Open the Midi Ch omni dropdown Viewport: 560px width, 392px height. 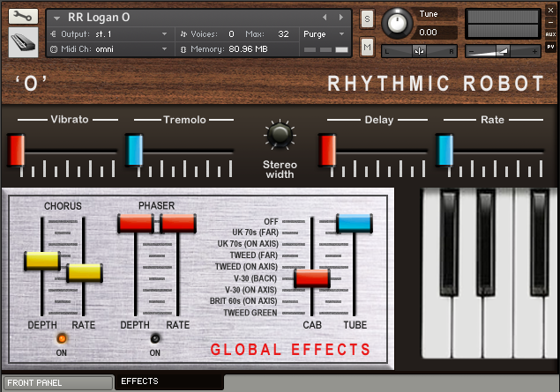point(109,49)
